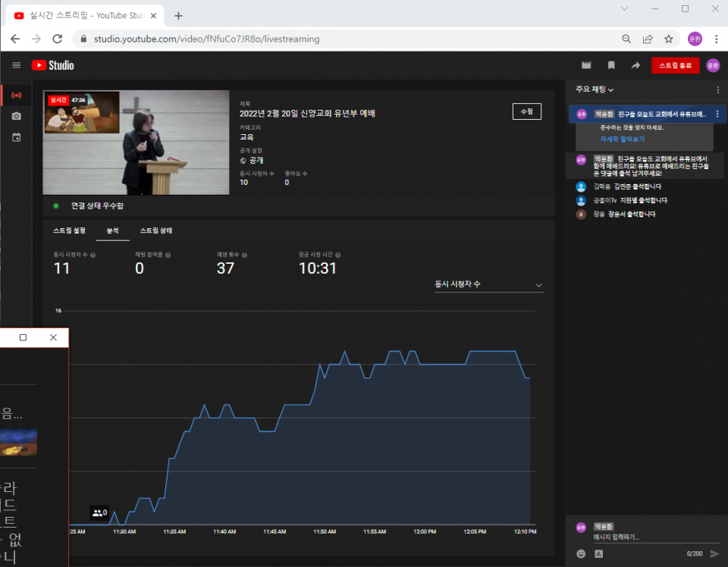Click the share arrow icon in header

click(x=635, y=65)
